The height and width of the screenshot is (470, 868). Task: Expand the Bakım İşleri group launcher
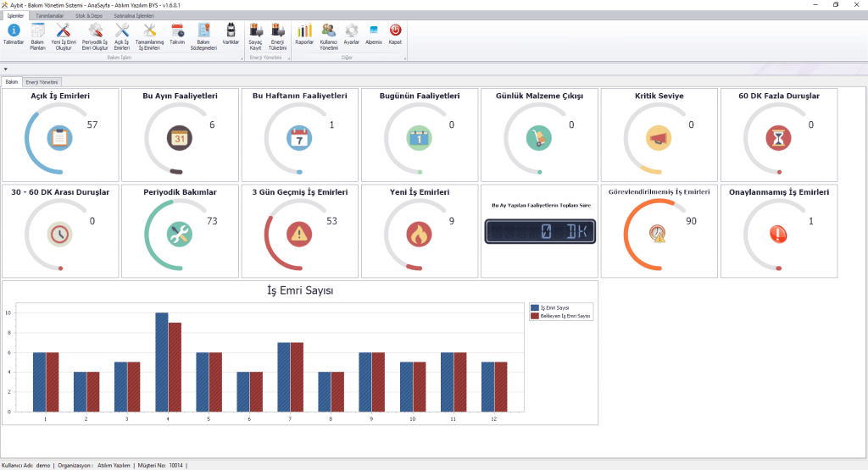point(241,58)
